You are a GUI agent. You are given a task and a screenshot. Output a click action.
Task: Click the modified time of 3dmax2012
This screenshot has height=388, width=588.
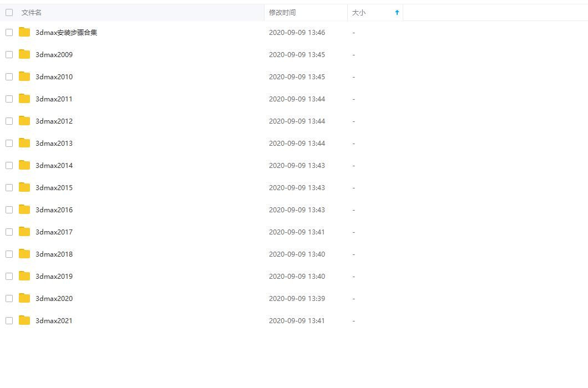(297, 121)
